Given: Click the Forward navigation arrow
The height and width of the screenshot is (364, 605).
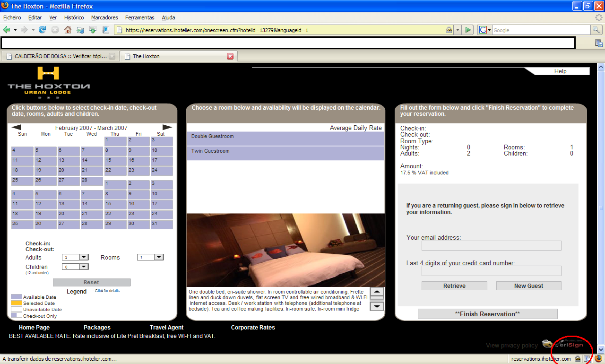Looking at the screenshot, I should [24, 30].
